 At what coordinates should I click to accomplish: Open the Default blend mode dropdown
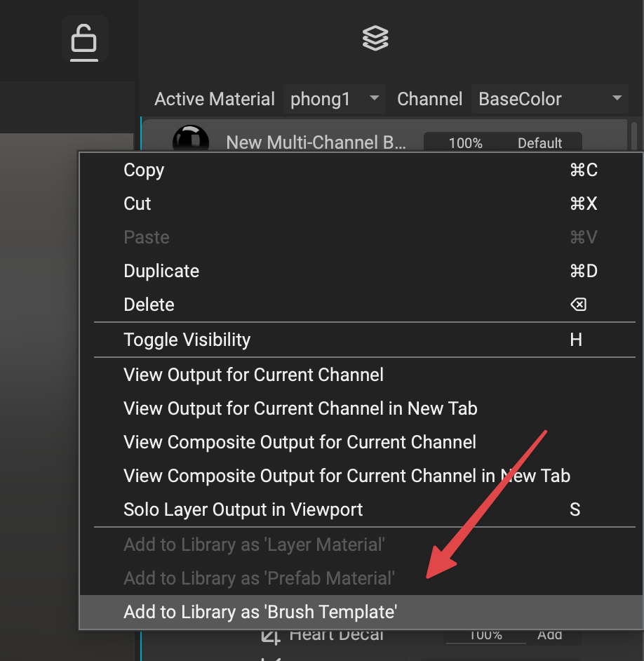pos(539,143)
